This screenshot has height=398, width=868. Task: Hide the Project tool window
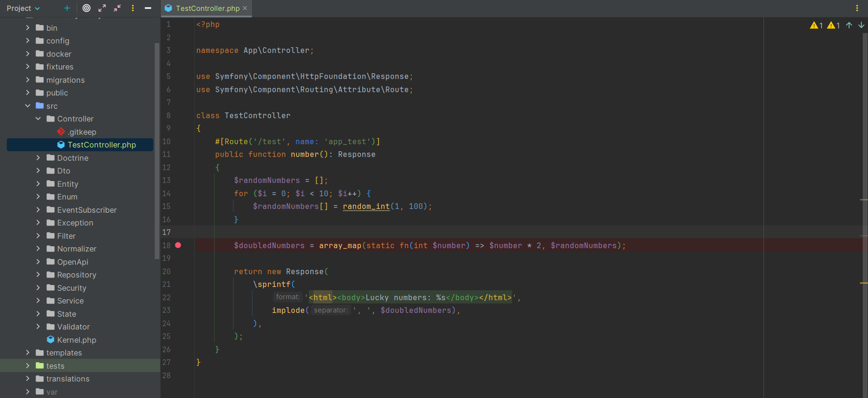(148, 8)
